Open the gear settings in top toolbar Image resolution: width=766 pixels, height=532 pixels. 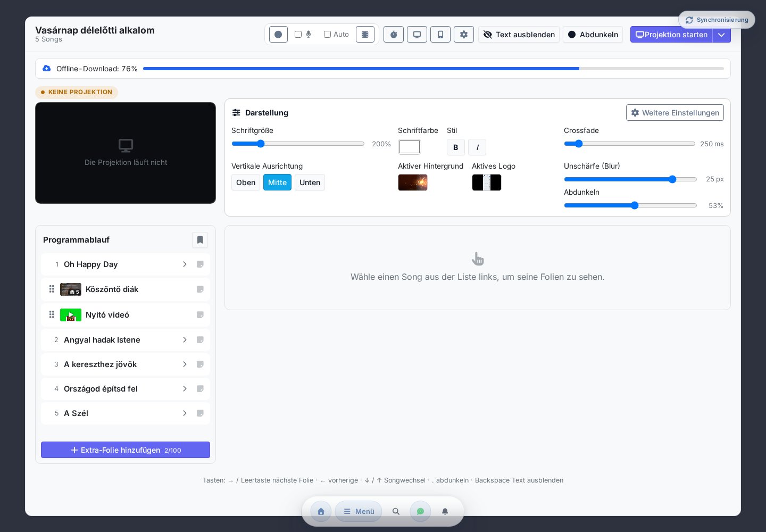click(x=464, y=35)
